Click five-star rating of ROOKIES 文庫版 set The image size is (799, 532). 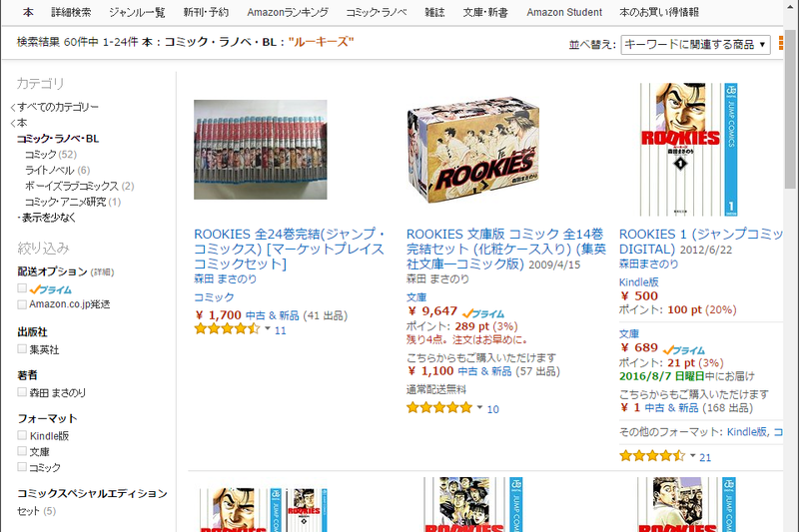(x=439, y=408)
